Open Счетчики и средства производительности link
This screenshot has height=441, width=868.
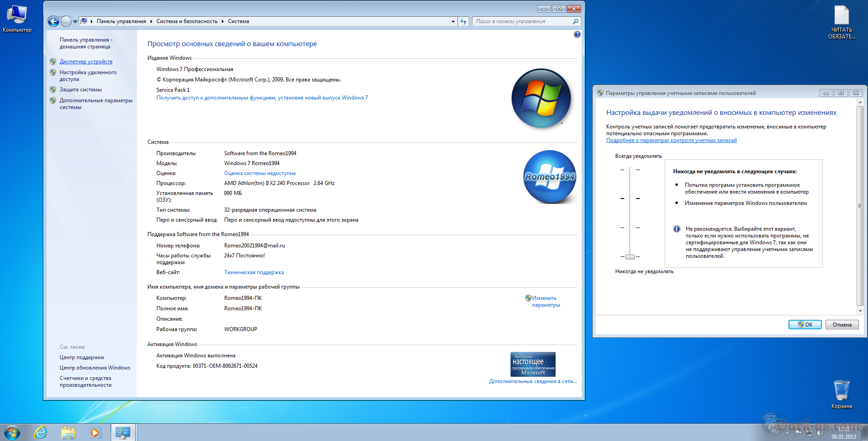(x=85, y=381)
